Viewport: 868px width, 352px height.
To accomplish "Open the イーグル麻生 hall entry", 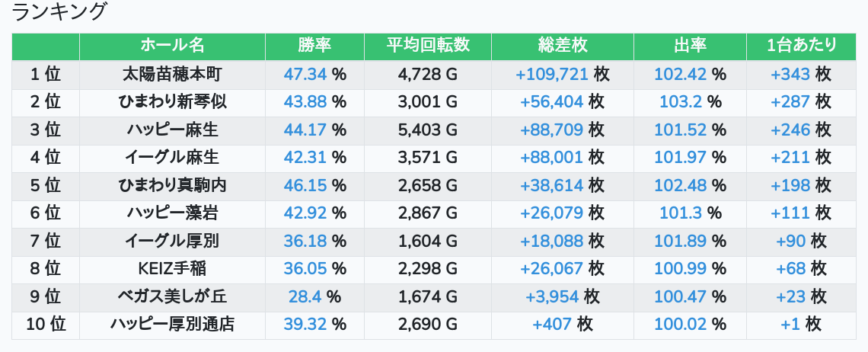I will coord(172,158).
